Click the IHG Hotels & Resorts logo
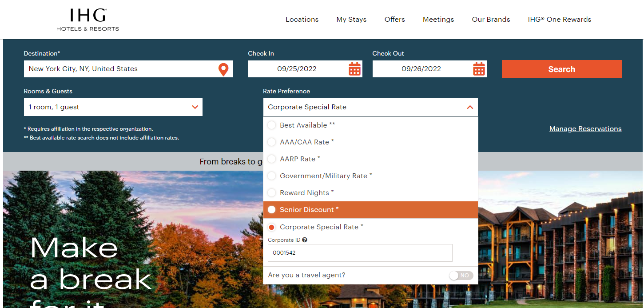 (x=87, y=19)
